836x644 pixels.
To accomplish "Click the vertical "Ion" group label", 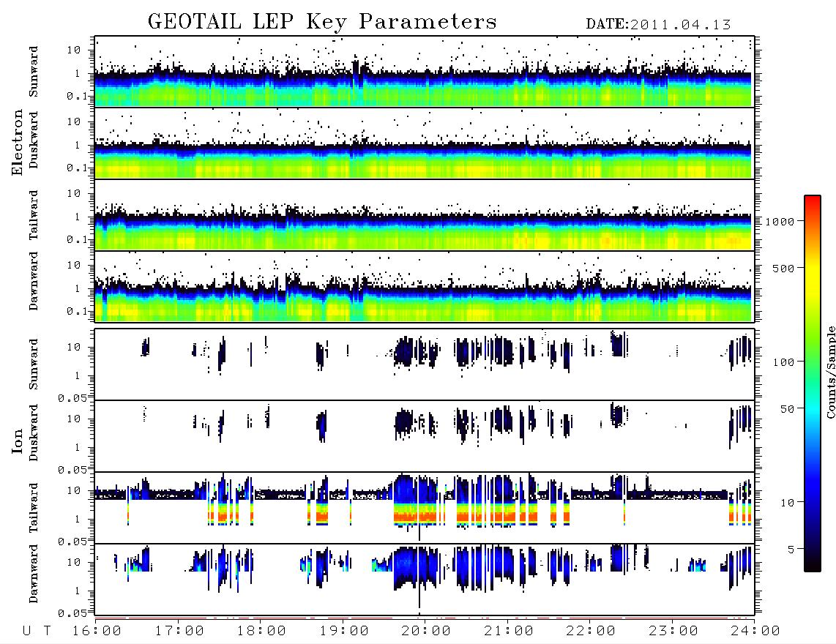I will tap(18, 441).
